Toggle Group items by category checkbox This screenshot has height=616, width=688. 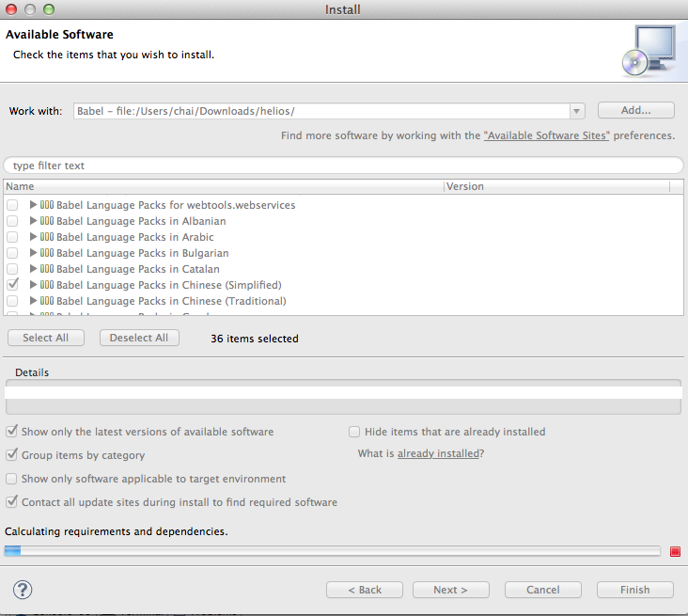coord(12,455)
